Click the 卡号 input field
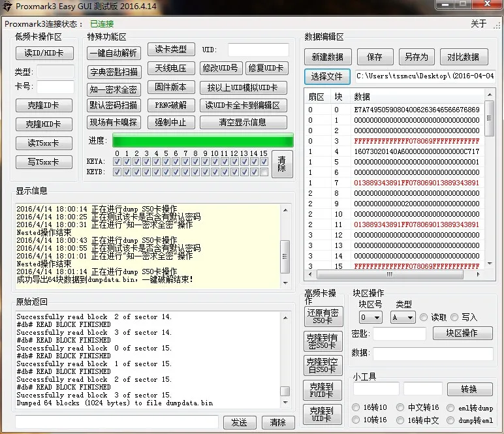Screen dimensions: 504x434 coord(55,87)
